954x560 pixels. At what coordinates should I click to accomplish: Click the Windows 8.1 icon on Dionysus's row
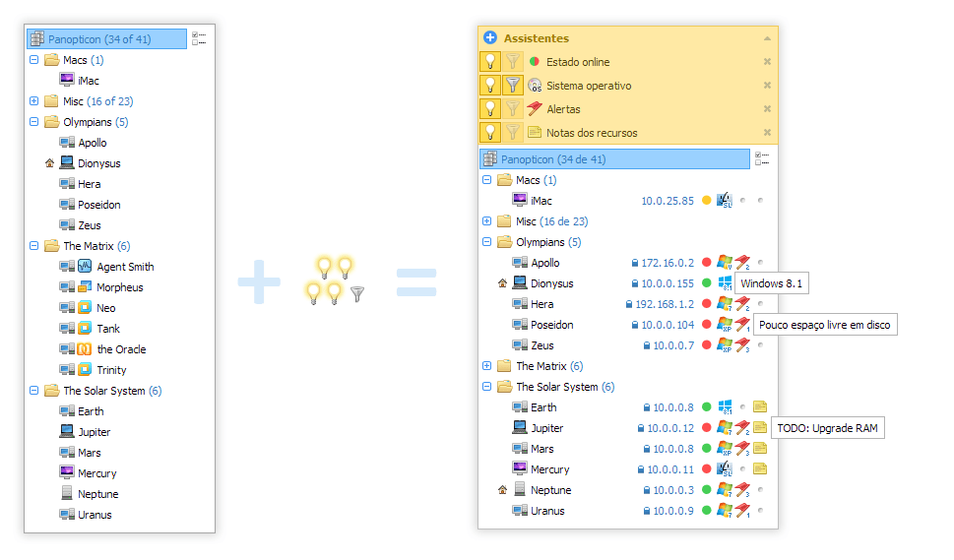[726, 283]
